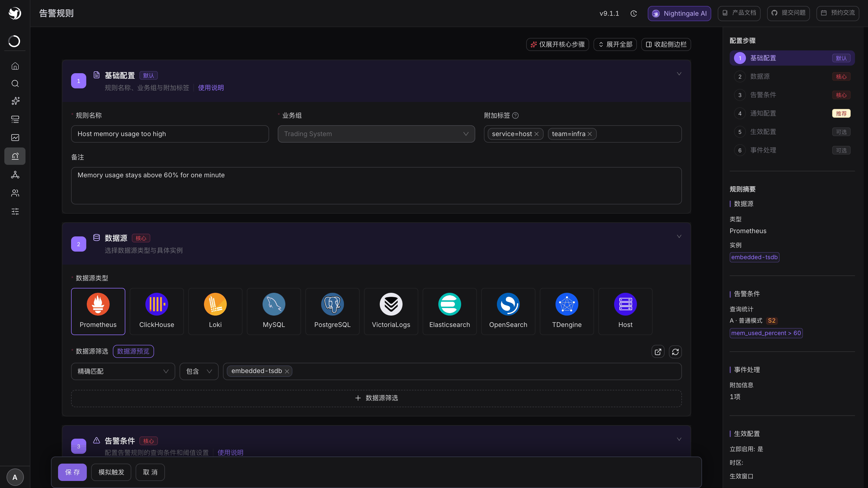Screen dimensions: 868x488
Task: Select ClickHouse as datasource type
Action: click(157, 312)
